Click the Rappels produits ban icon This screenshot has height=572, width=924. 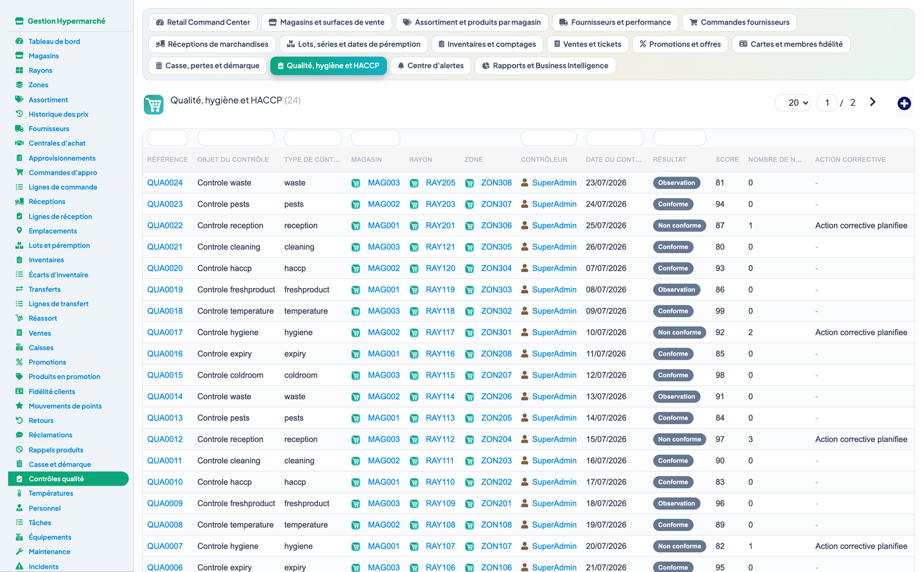coord(19,450)
